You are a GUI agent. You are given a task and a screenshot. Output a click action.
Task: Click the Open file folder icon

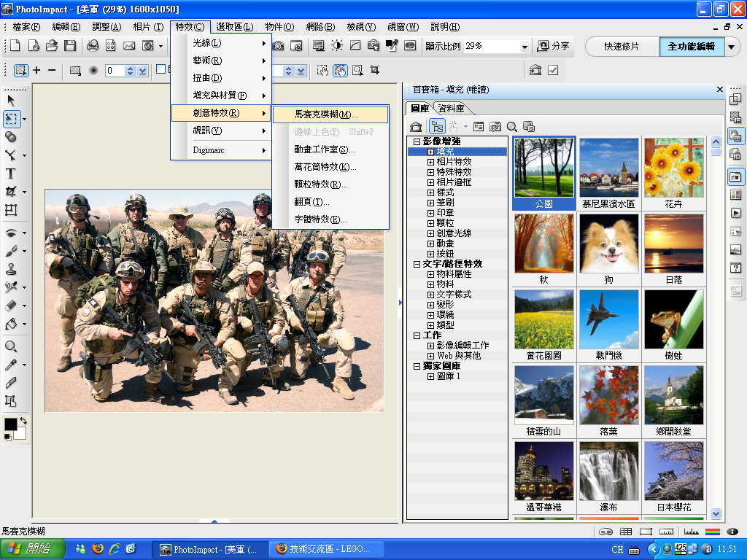[52, 46]
